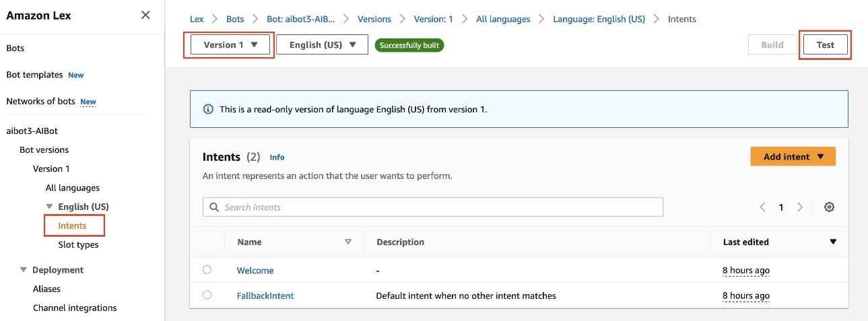Open the Version 1 dropdown
Viewport: 868px width, 321px height.
pyautogui.click(x=230, y=45)
